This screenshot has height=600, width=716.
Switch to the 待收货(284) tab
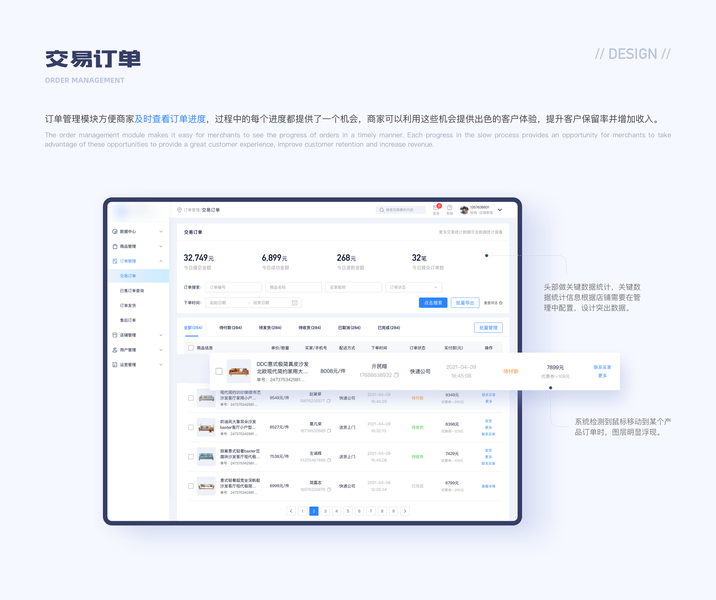pos(310,328)
